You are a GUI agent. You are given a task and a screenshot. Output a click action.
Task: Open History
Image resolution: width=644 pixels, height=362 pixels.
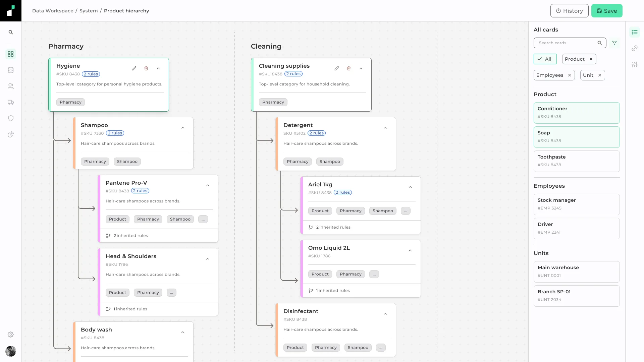(570, 11)
